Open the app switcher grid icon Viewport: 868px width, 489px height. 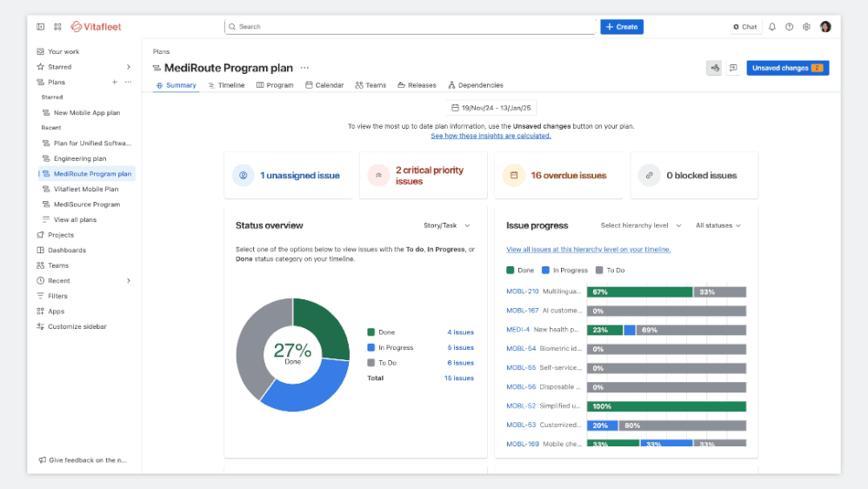click(57, 27)
